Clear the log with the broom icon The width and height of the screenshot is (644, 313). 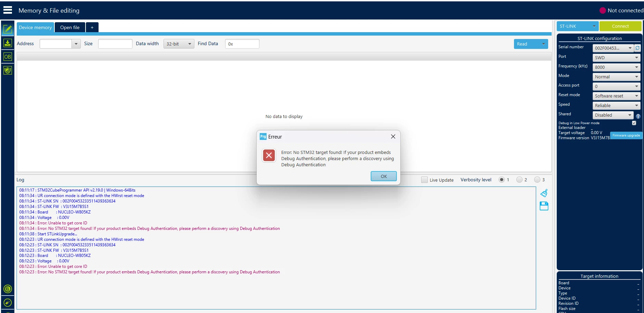pos(544,193)
